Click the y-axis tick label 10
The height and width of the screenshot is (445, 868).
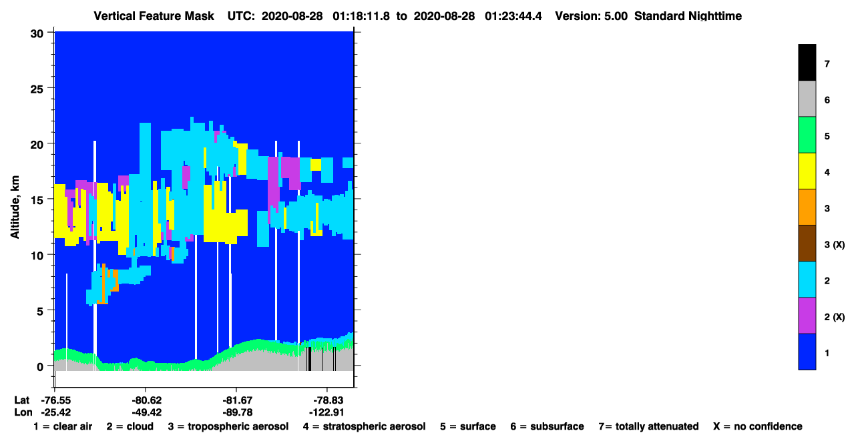click(39, 255)
